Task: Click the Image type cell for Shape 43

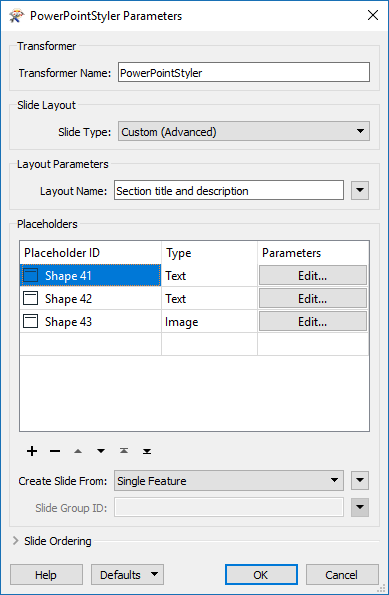Action: (209, 322)
